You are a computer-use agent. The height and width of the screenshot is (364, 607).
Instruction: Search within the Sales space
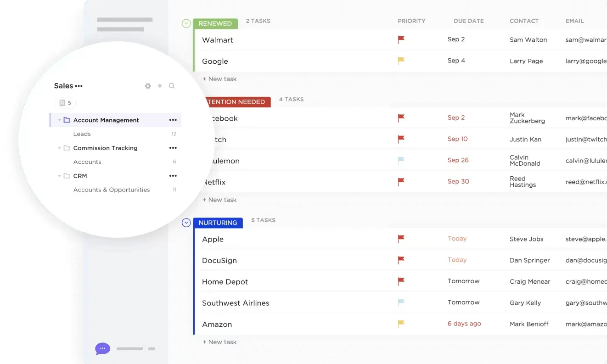click(172, 86)
